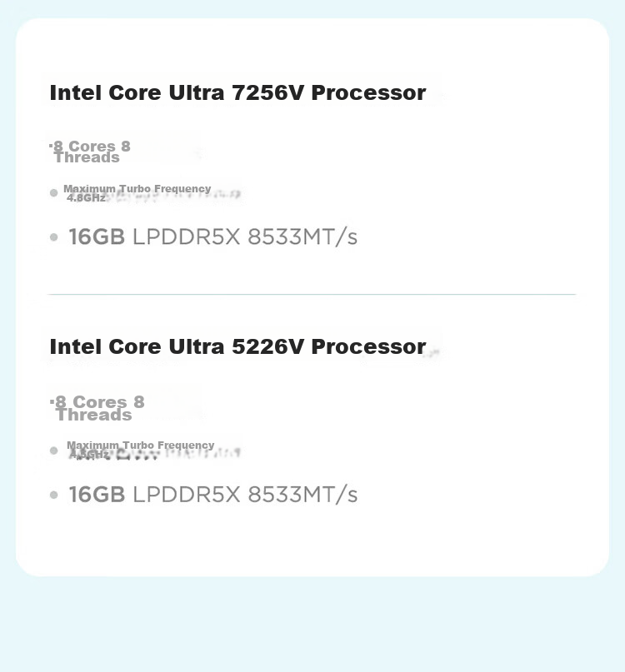Click the small bullet before the 7256V cores line
Viewport: 625px width, 672px height.
[x=51, y=146]
